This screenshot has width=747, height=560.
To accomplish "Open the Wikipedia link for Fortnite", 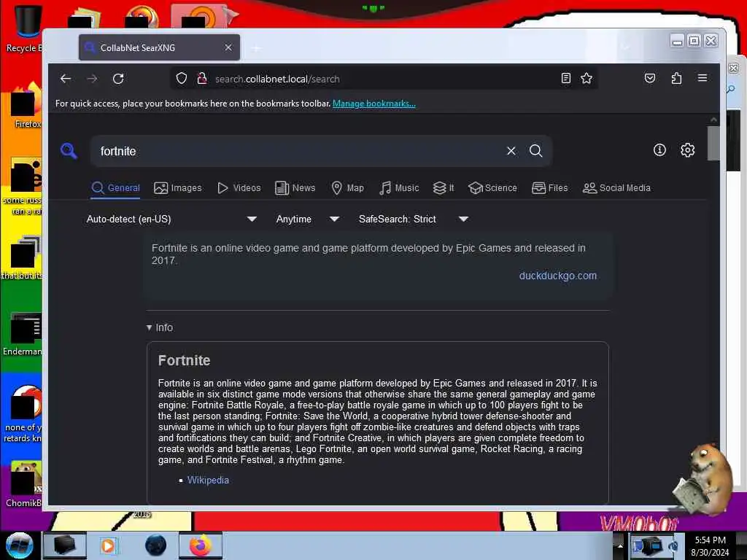I will [208, 480].
